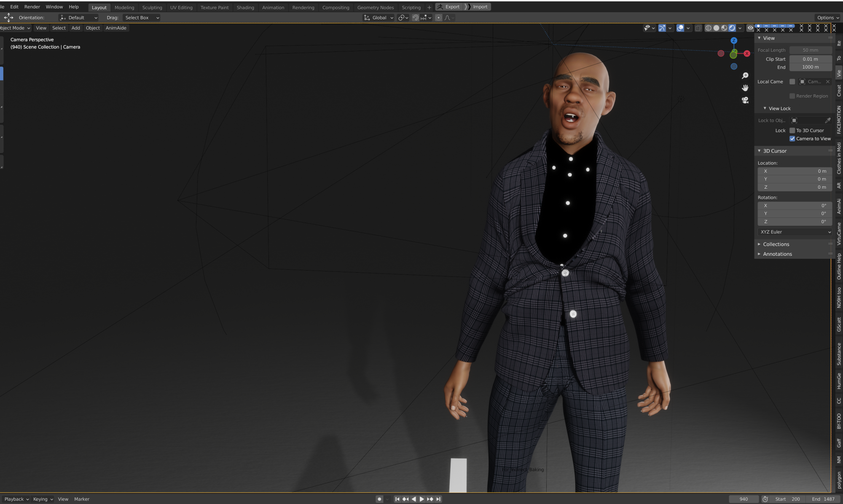Viewport: 843px width, 504px height.
Task: Play the animation forward
Action: (x=422, y=499)
